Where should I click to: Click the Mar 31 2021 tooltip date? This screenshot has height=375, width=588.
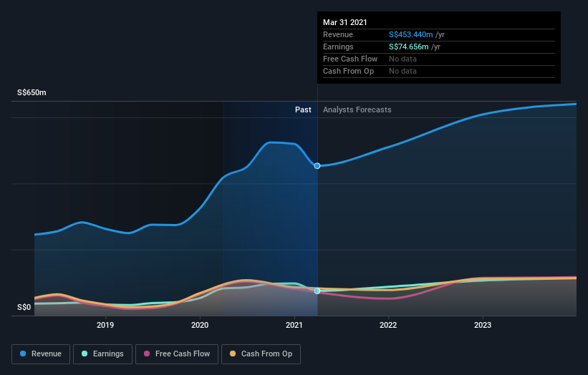click(345, 22)
